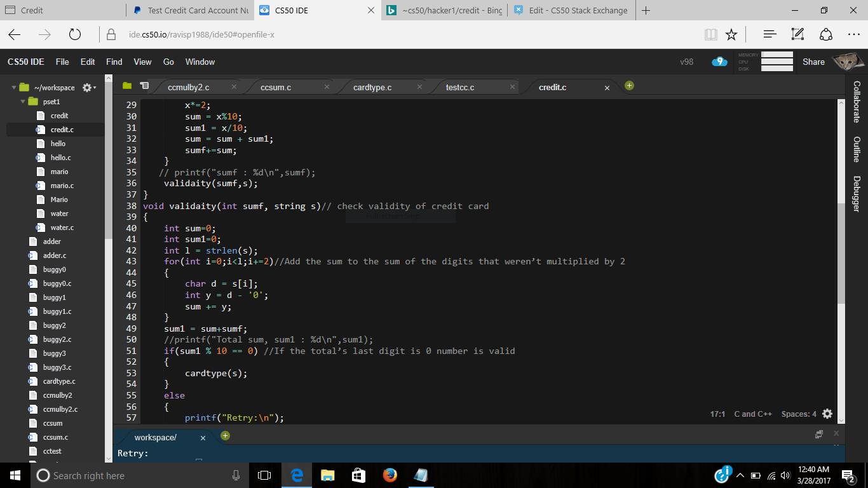The width and height of the screenshot is (868, 488).
Task: Click the browser back arrow
Action: 15,34
